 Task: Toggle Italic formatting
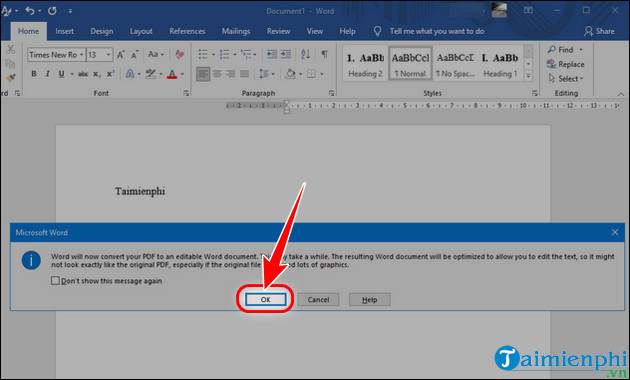[47, 74]
